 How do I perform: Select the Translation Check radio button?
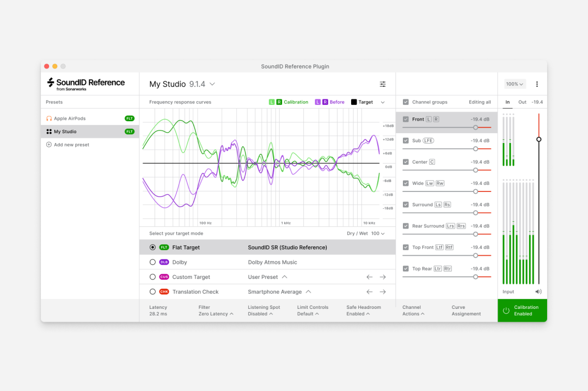pyautogui.click(x=152, y=292)
